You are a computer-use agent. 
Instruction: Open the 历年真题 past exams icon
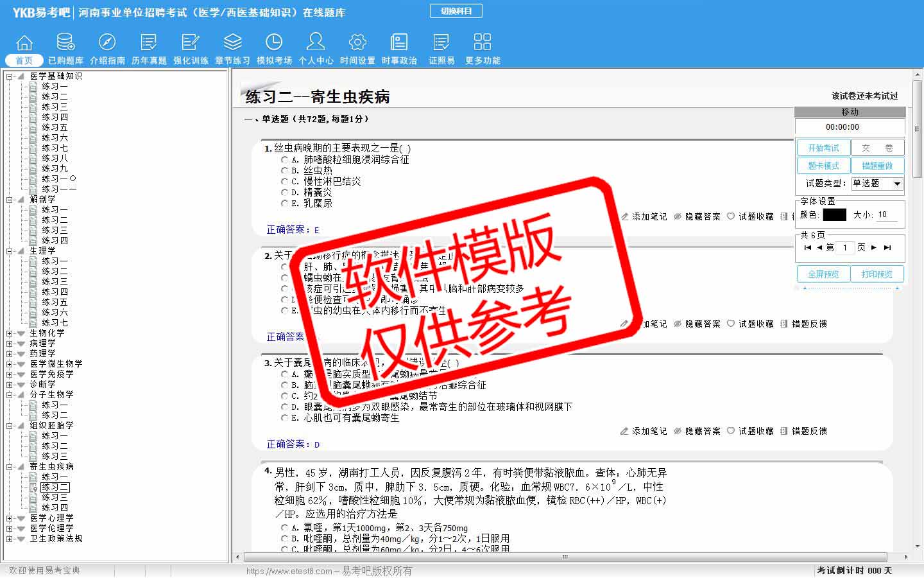149,43
